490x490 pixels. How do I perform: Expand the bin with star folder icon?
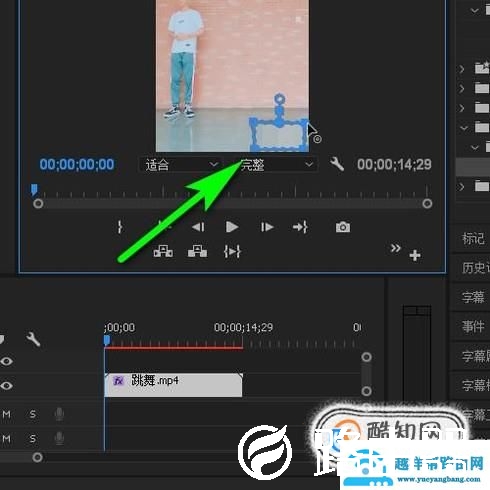point(462,69)
